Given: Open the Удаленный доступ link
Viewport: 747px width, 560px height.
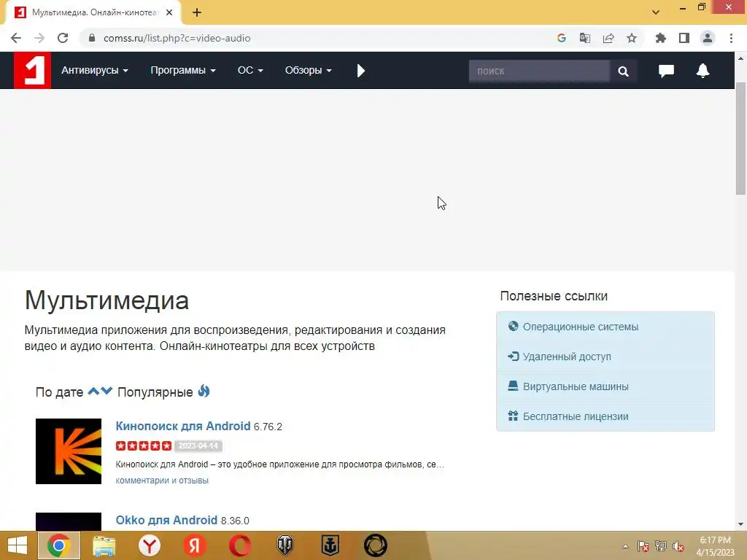Looking at the screenshot, I should tap(566, 357).
